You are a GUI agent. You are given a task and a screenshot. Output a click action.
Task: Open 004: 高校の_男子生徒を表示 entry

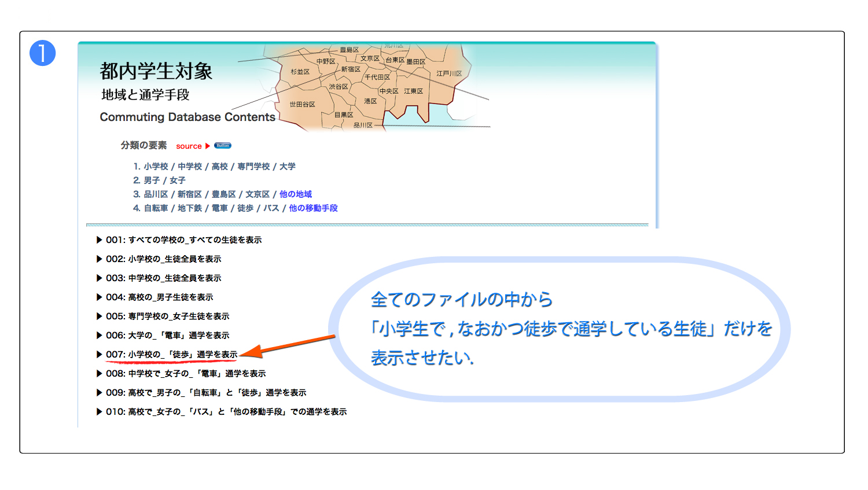[x=159, y=297]
